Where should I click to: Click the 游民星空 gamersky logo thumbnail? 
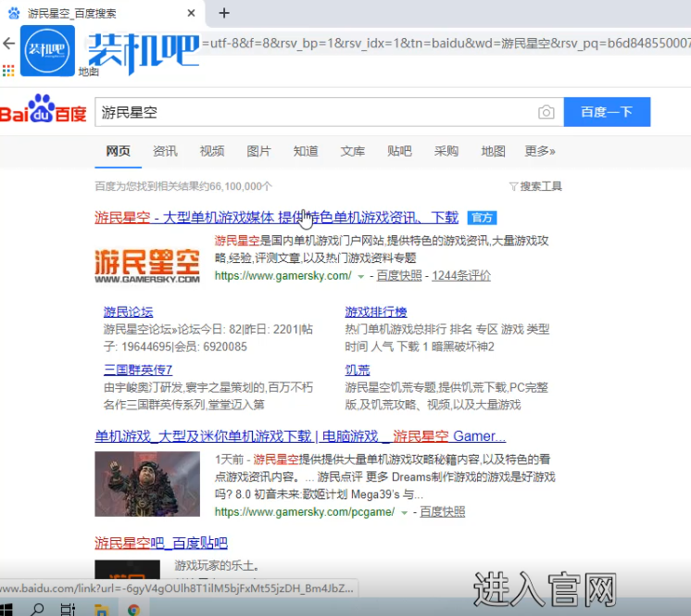tap(147, 266)
